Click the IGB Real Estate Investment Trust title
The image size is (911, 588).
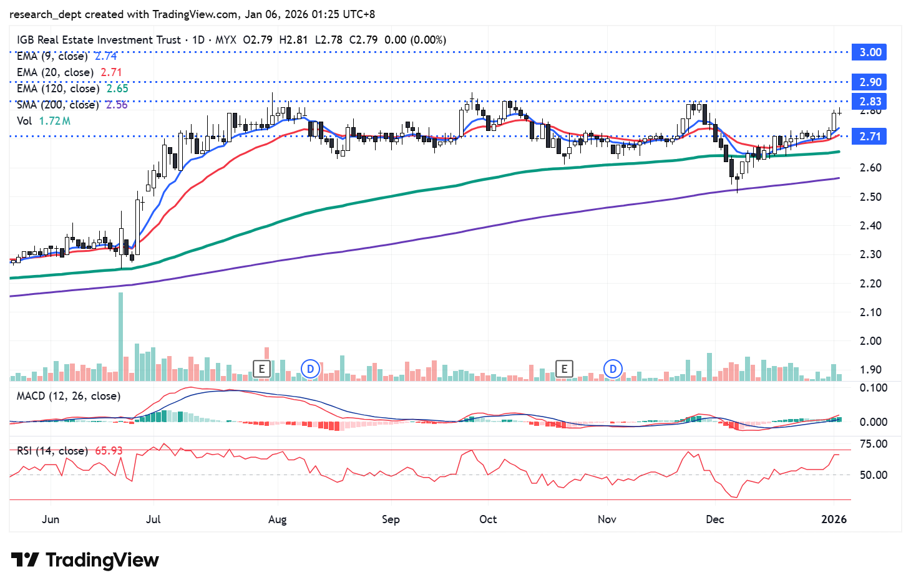point(99,40)
